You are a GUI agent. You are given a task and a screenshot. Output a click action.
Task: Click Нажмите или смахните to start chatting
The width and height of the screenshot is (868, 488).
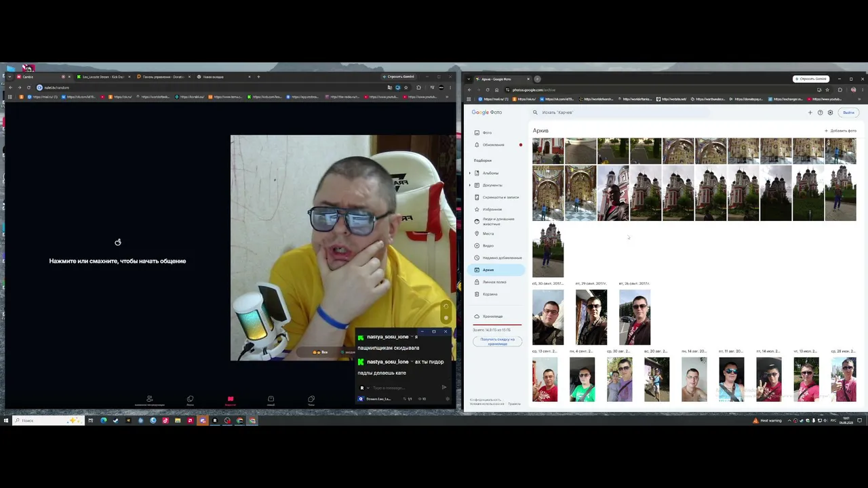(117, 261)
